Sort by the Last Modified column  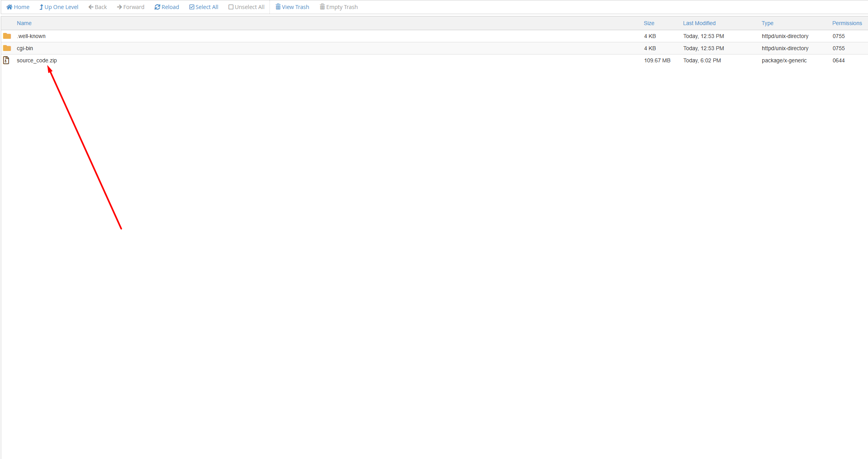(x=699, y=23)
